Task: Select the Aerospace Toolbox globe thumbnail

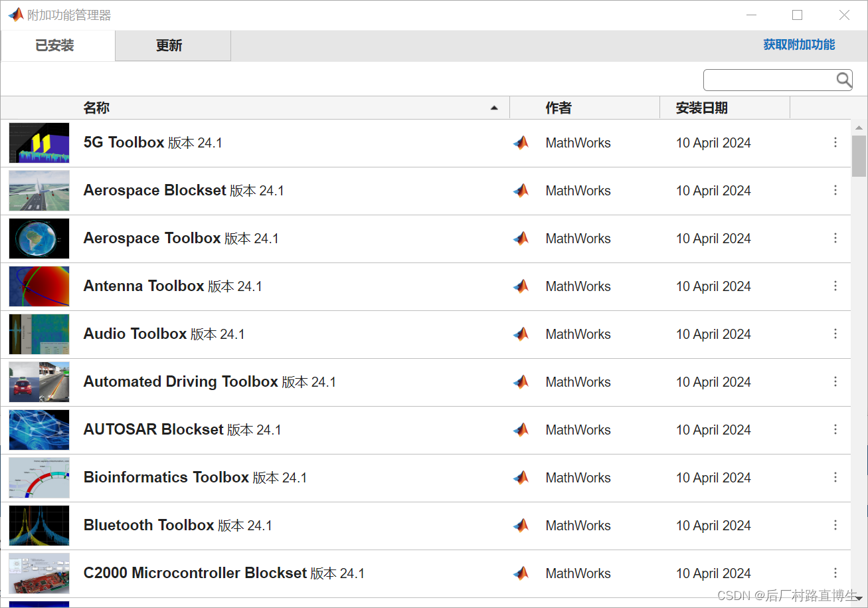Action: 39,239
